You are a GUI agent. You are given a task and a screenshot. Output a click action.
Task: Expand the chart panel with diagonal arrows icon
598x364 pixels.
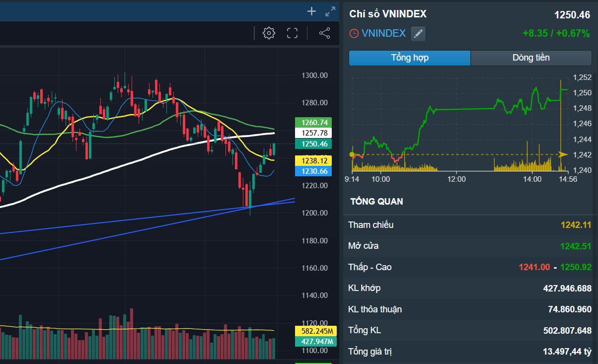pyautogui.click(x=330, y=11)
